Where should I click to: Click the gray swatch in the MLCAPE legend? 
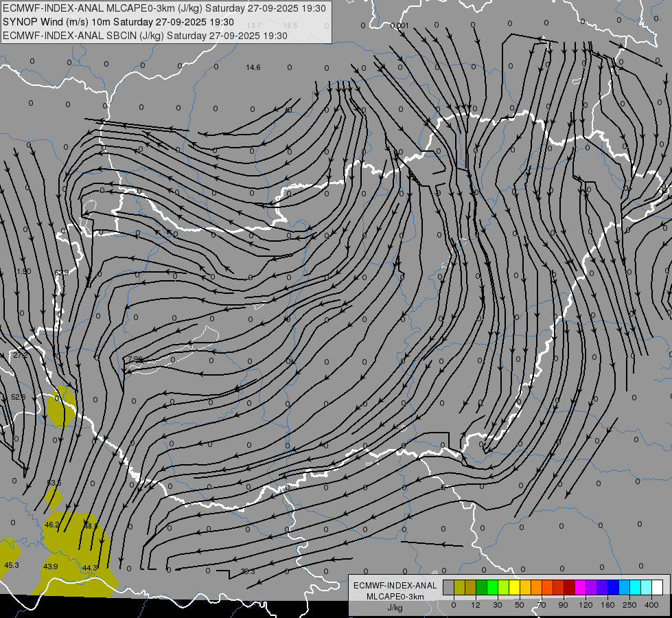coord(448,587)
